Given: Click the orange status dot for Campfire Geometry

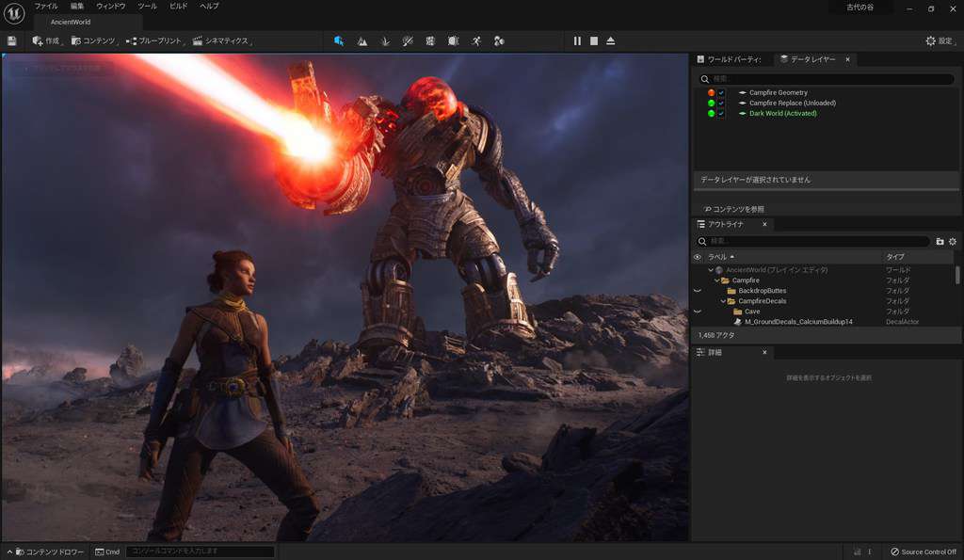Looking at the screenshot, I should [x=712, y=93].
